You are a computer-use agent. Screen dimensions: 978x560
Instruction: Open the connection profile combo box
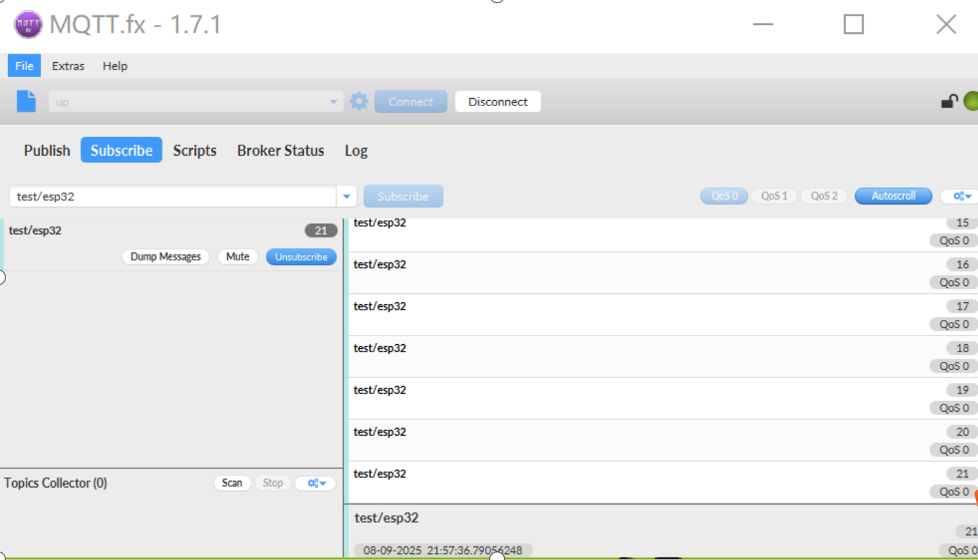click(196, 101)
